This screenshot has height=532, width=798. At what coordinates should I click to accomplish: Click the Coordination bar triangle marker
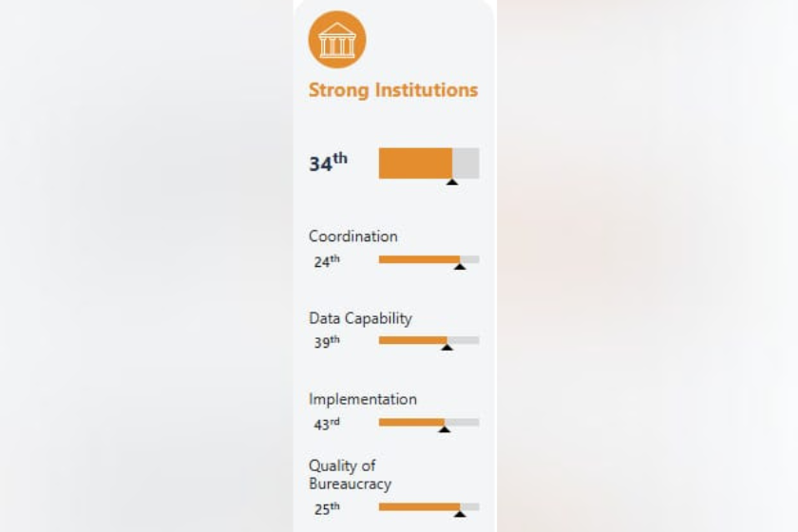pos(460,266)
